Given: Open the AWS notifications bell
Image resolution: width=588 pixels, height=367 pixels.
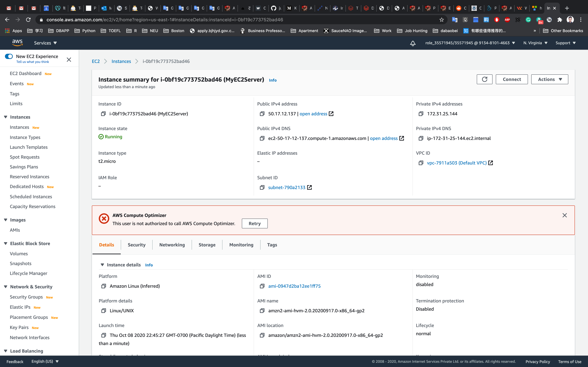Looking at the screenshot, I should coord(413,43).
